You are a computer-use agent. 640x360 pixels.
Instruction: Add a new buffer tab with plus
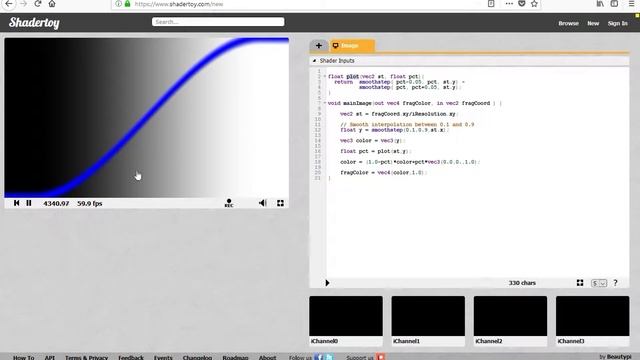[x=319, y=46]
